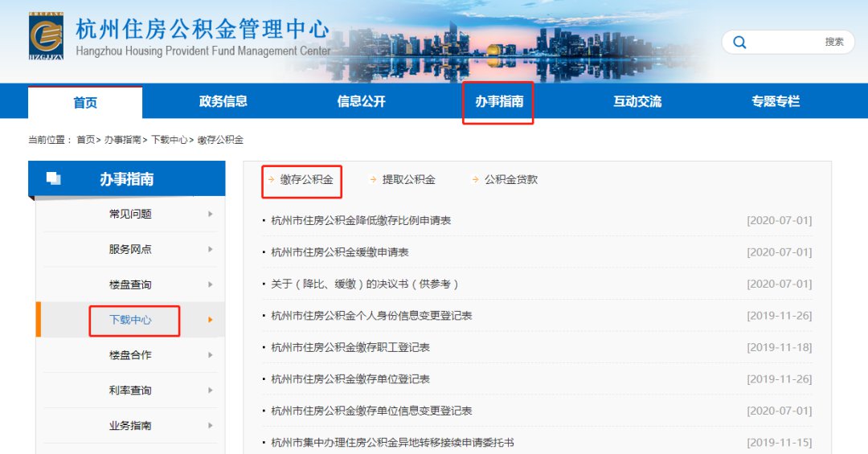Go to 办事指南 in the breadcrumb
868x454 pixels.
point(122,140)
